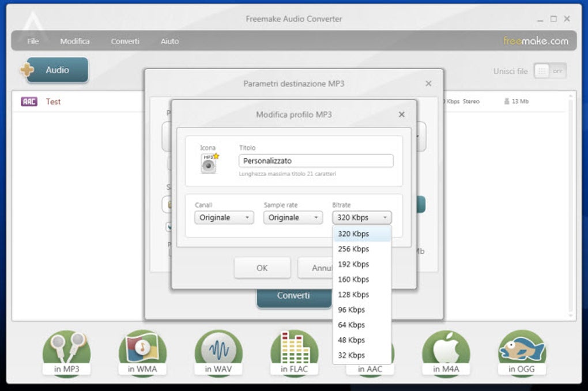Click the Titolo field containing Personalizzato
588x391 pixels.
tap(316, 161)
